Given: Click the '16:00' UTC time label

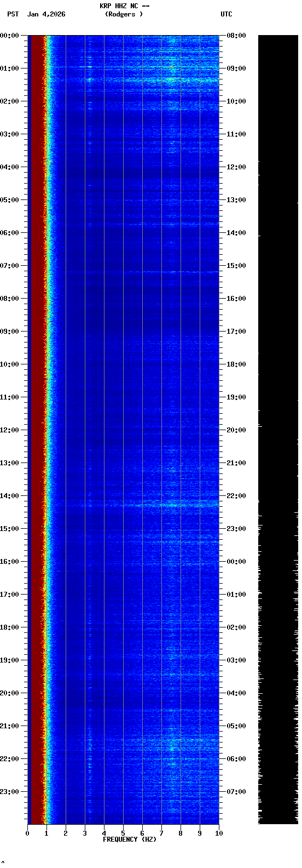Looking at the screenshot, I should click(236, 299).
